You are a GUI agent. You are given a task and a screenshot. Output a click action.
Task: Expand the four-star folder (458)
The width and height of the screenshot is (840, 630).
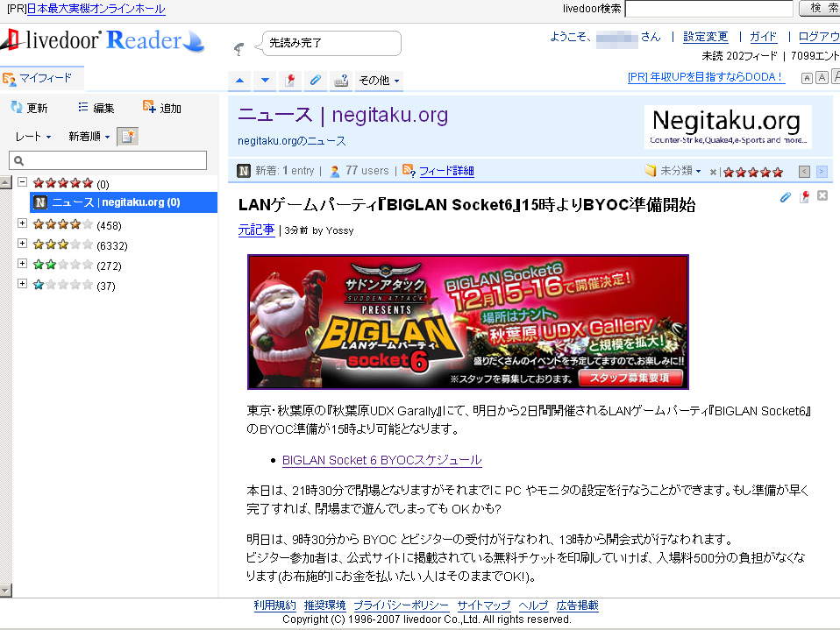click(22, 223)
